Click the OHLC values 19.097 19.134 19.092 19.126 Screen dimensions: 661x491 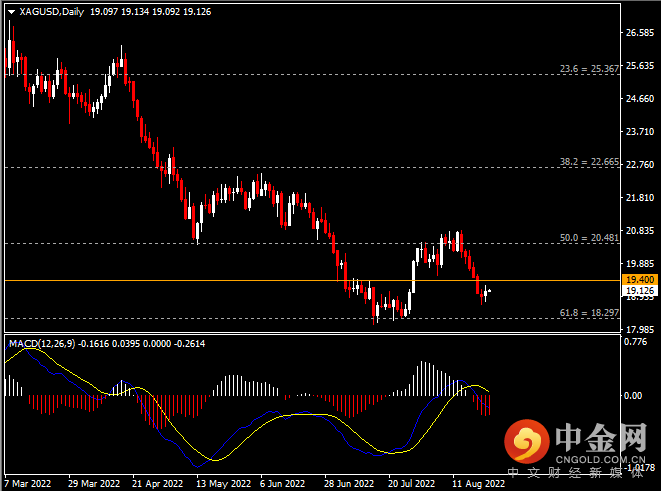coord(150,12)
